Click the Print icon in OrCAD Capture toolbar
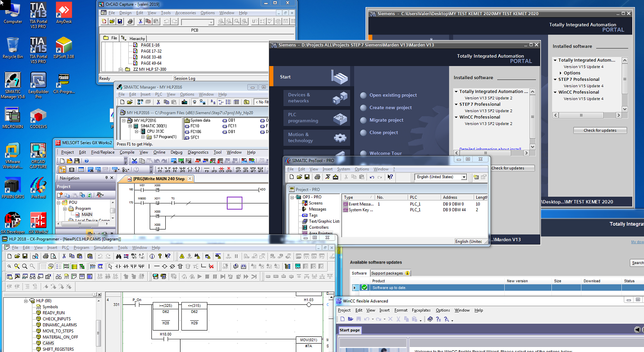Image resolution: width=644 pixels, height=352 pixels. click(130, 21)
